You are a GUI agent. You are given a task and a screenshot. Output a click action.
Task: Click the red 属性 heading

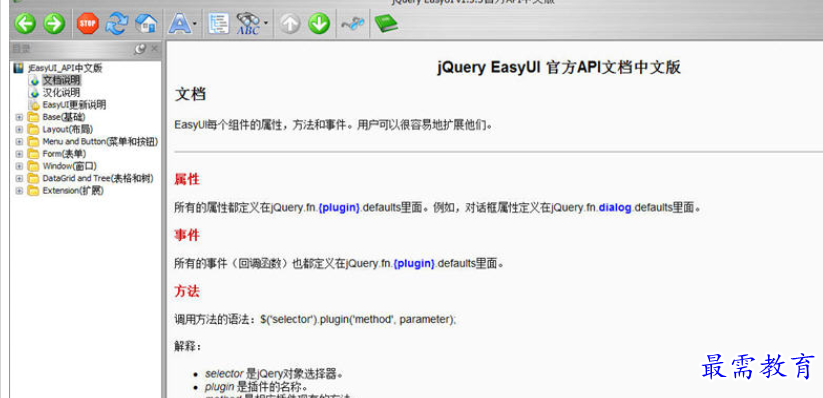point(187,179)
